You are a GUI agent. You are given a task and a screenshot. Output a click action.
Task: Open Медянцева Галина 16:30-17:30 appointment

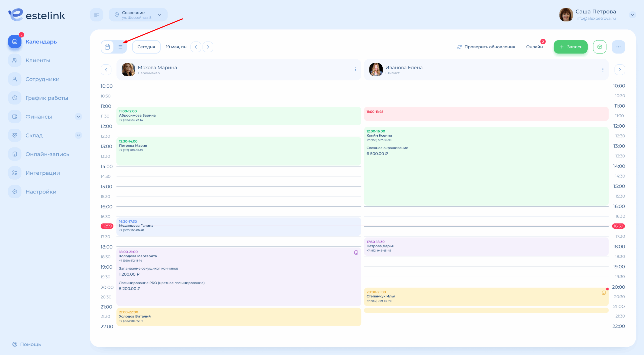point(238,226)
